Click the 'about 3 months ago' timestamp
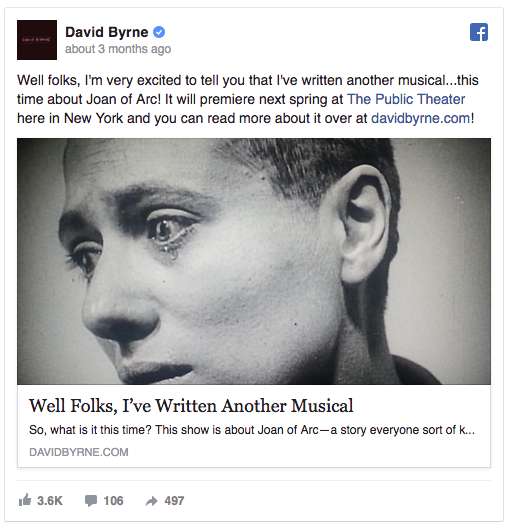The width and height of the screenshot is (510, 529). coord(118,49)
